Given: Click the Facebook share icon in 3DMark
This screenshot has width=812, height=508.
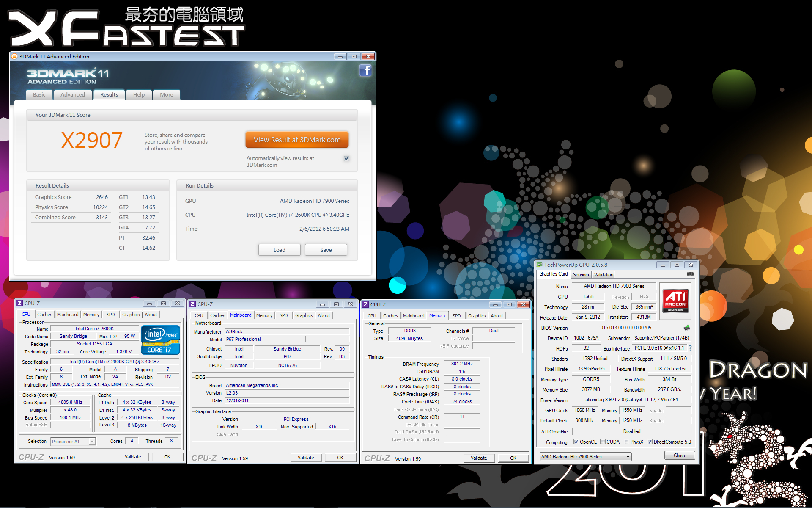Looking at the screenshot, I should pos(365,70).
